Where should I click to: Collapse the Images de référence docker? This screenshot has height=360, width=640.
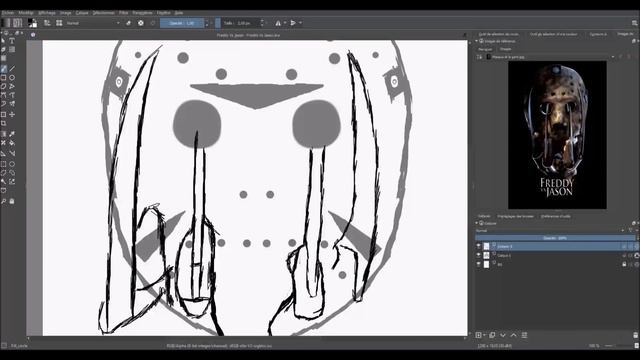click(476, 41)
